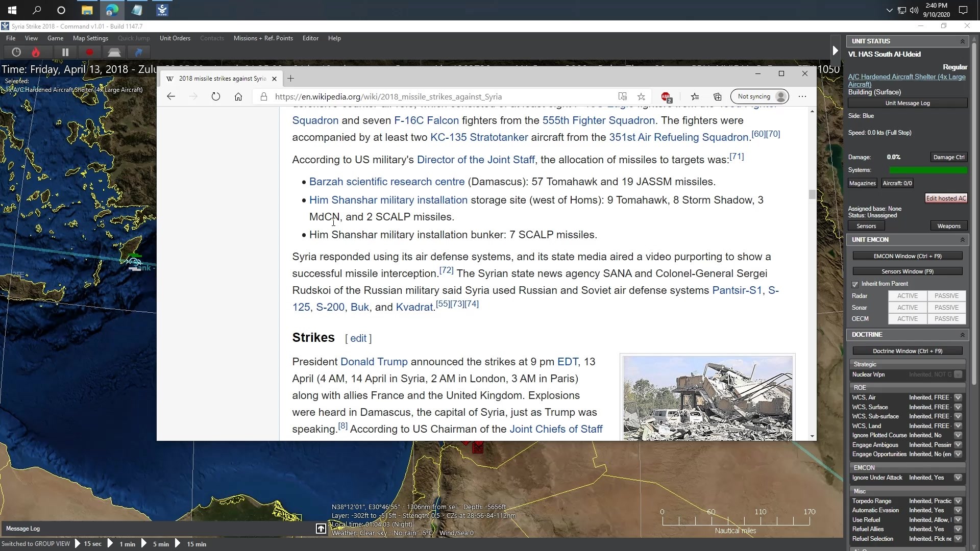The height and width of the screenshot is (551, 980).
Task: Open the Unit Orders menu
Action: pos(175,38)
